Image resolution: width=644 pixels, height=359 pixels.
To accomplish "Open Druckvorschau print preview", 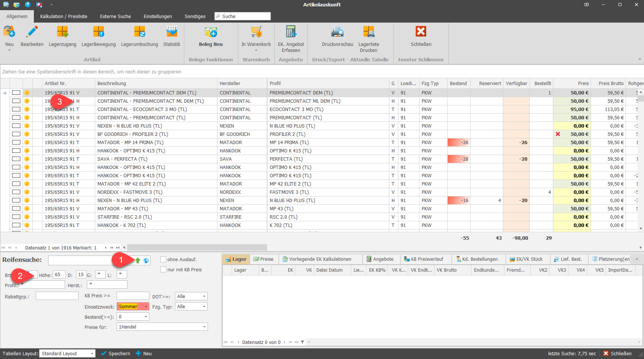I will (337, 32).
